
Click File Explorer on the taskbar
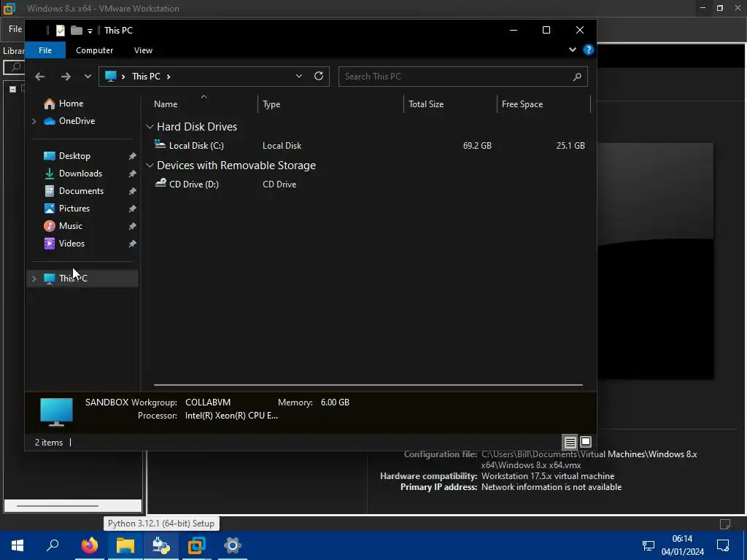(x=125, y=545)
